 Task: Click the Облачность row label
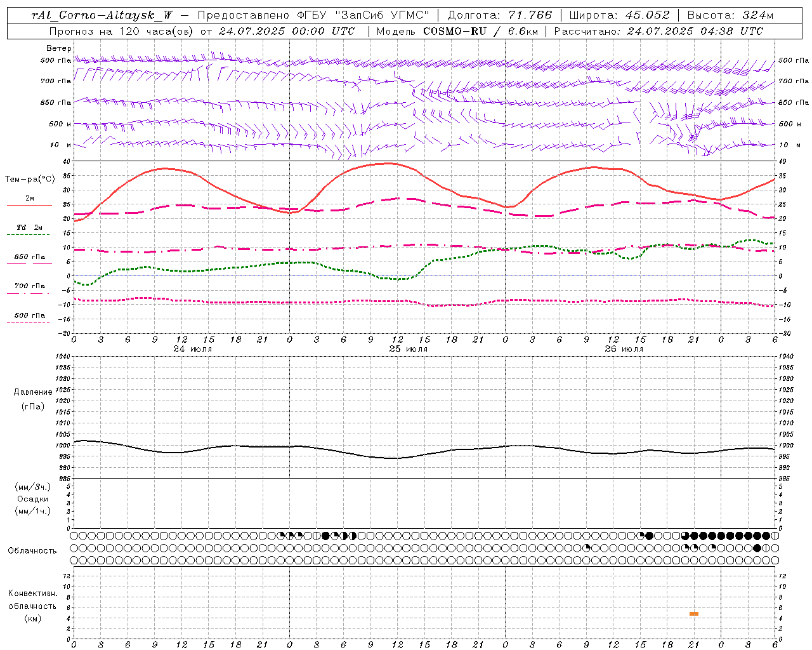point(32,550)
